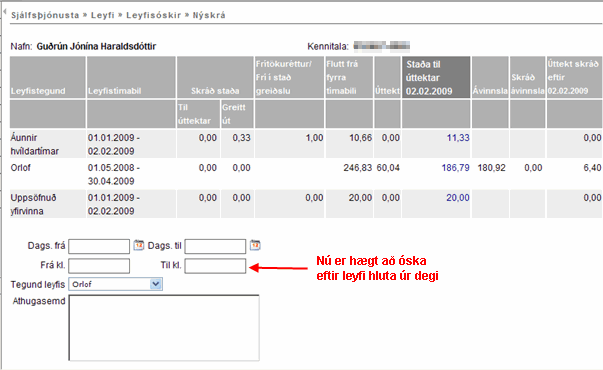Select the value 60,04
The width and height of the screenshot is (603, 370).
point(388,168)
